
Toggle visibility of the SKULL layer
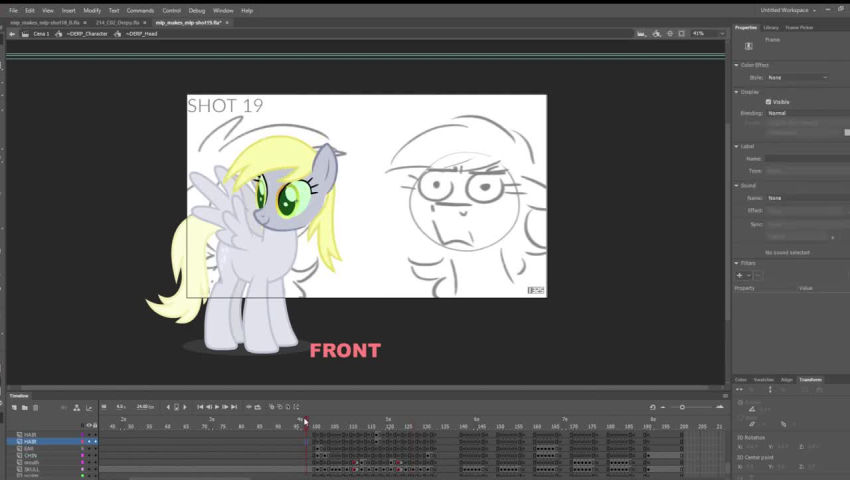tap(89, 469)
